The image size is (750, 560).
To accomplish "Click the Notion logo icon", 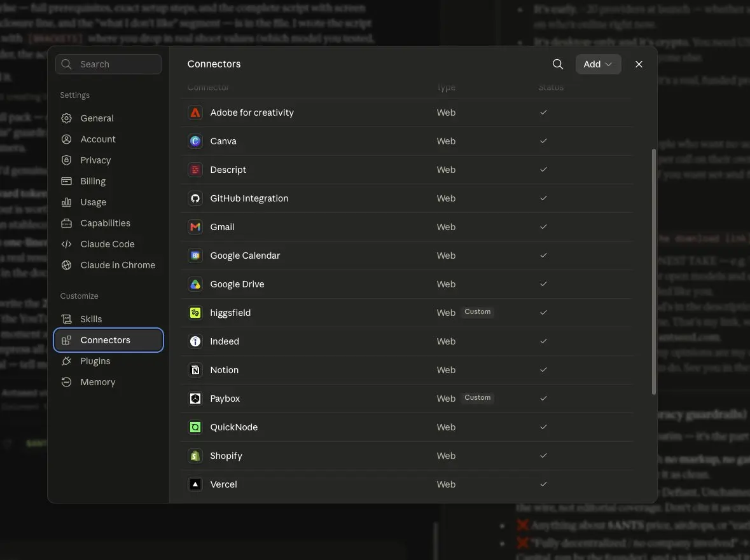I will (x=195, y=371).
